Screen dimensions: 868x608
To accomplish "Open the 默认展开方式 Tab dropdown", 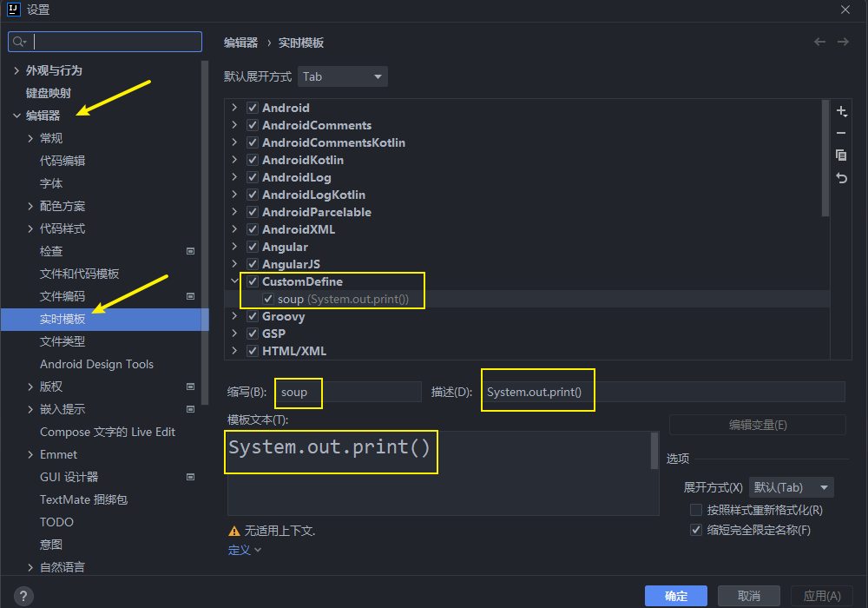I will pos(342,76).
